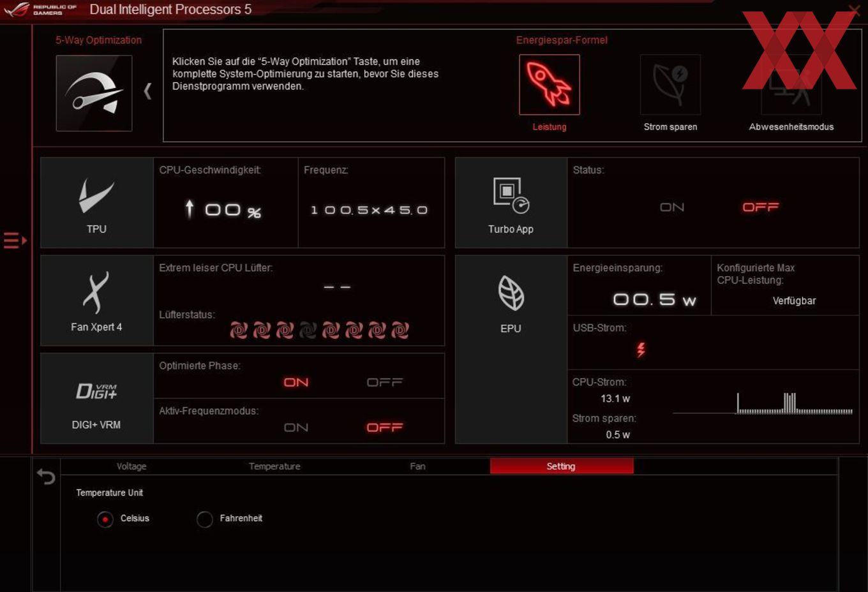Screen dimensions: 868x592
Task: Open the Turbo App panel
Action: click(511, 203)
